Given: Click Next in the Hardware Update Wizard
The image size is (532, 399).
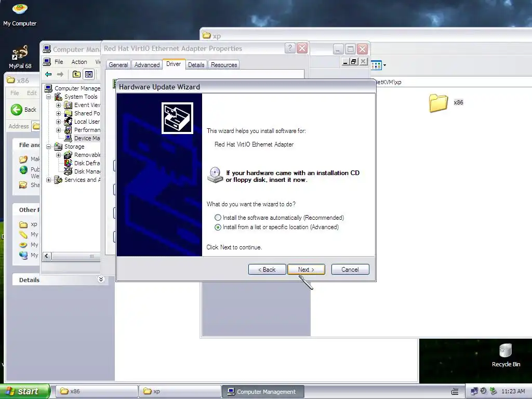Looking at the screenshot, I should 306,270.
